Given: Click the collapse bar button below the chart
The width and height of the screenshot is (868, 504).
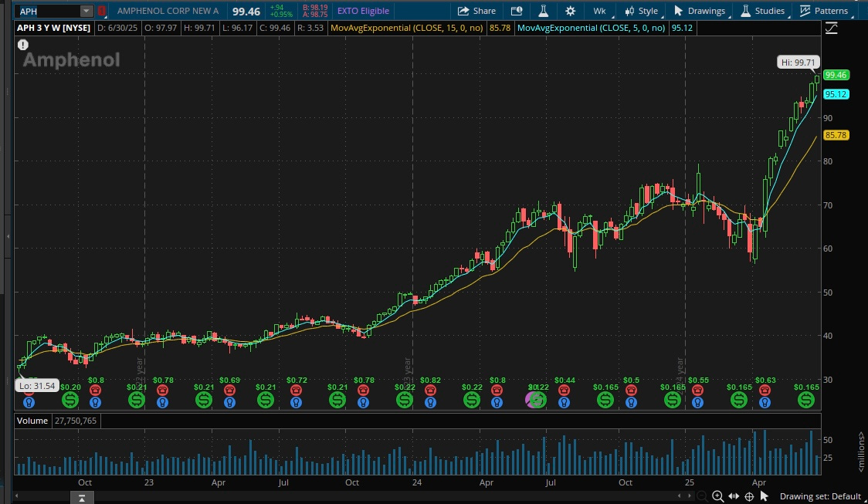Looking at the screenshot, I should [82, 498].
